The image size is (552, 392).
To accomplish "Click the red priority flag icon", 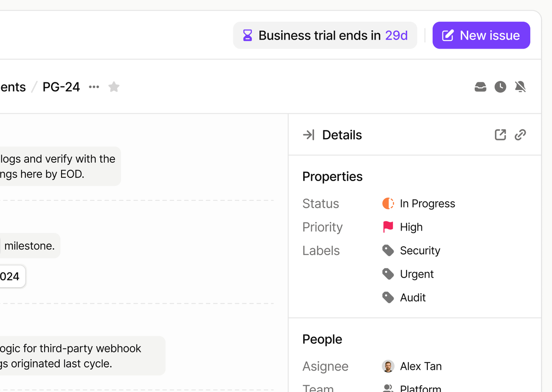I will tap(388, 227).
